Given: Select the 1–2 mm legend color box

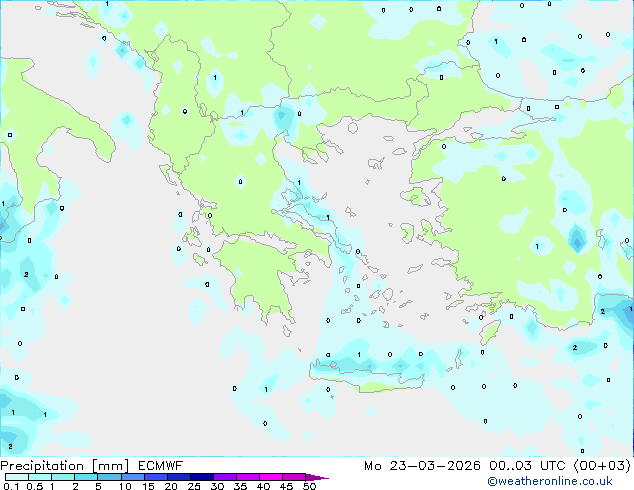Looking at the screenshot, I should (x=63, y=477).
